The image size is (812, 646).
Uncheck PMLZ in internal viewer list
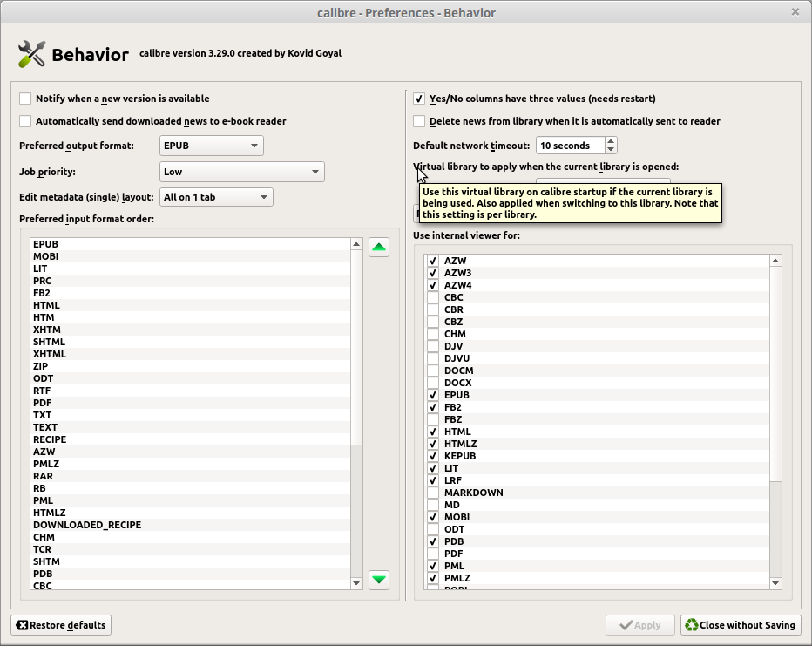(433, 578)
